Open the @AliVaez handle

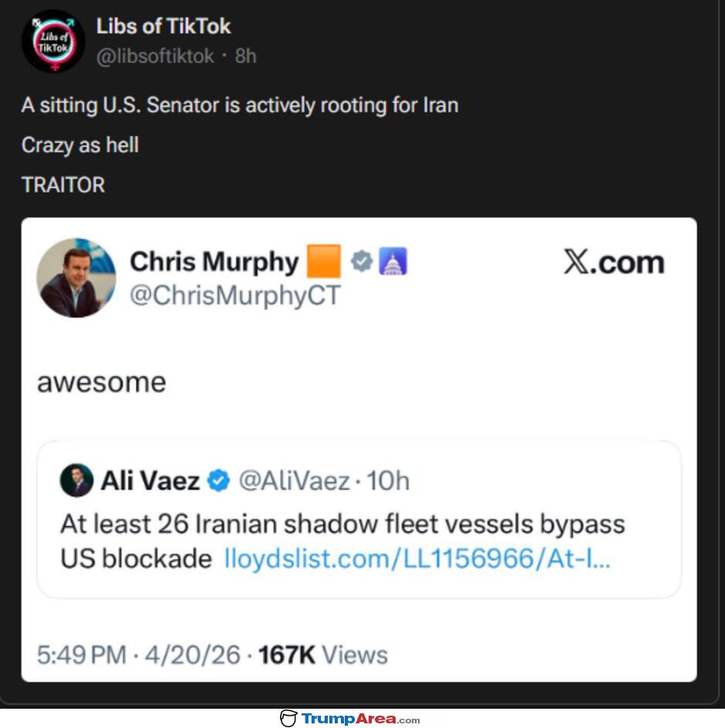(294, 481)
